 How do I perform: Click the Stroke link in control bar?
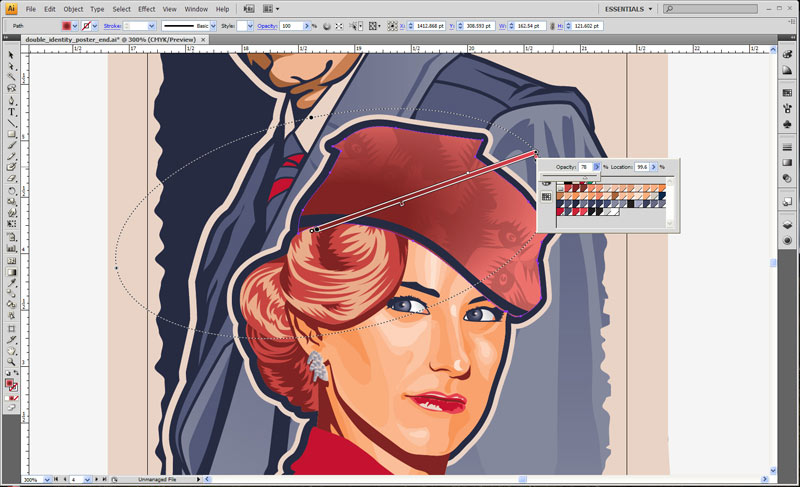tap(112, 26)
